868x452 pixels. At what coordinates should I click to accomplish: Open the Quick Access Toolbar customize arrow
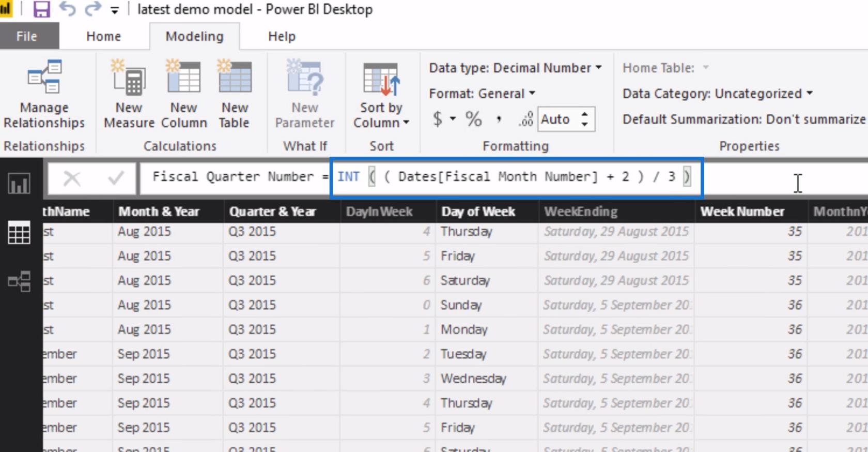pos(115,10)
